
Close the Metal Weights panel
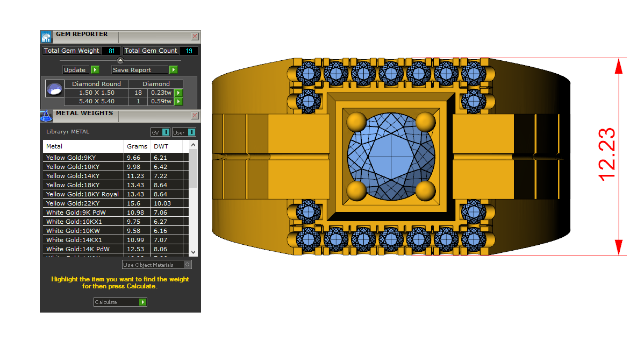(x=195, y=116)
